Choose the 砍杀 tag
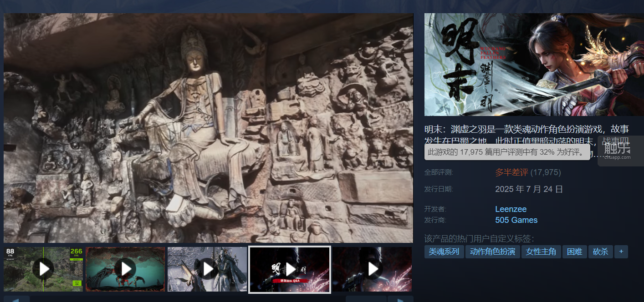This screenshot has width=644, height=302. [600, 252]
